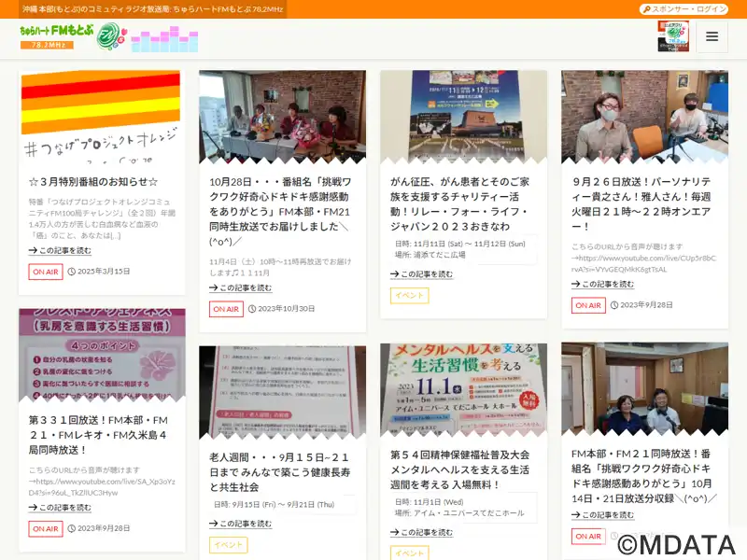Open the ブレスト・アウェアネス pink poster thumbnail

102,355
